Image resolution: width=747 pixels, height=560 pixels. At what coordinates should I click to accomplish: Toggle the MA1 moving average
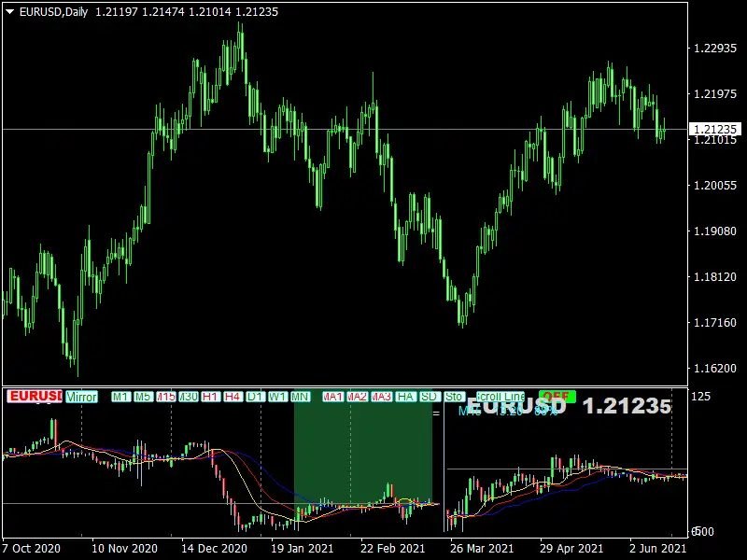coord(332,397)
